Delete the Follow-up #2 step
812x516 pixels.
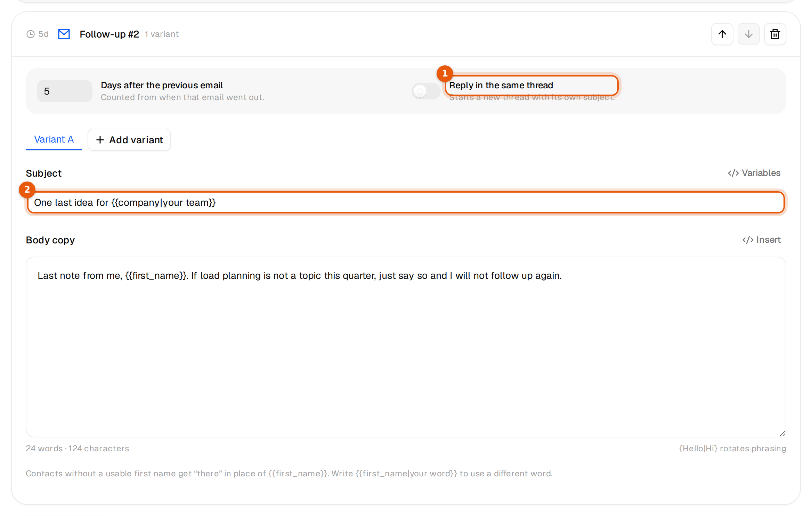click(x=775, y=34)
